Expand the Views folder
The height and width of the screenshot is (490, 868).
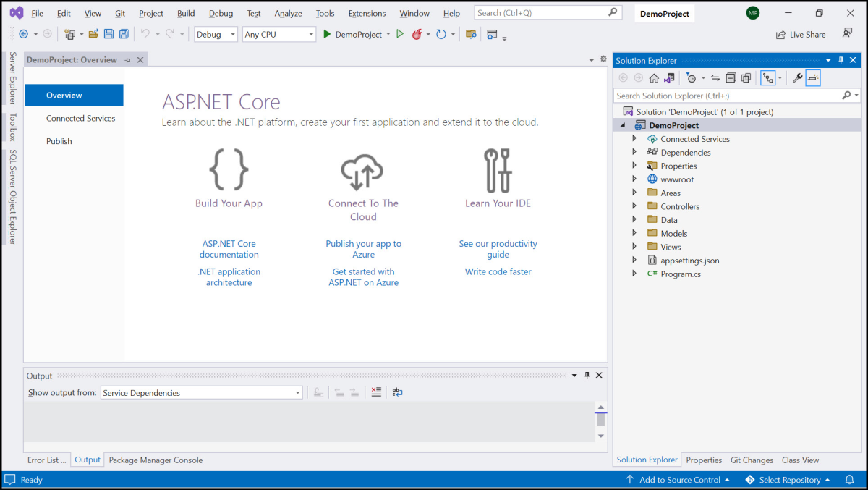coord(634,247)
